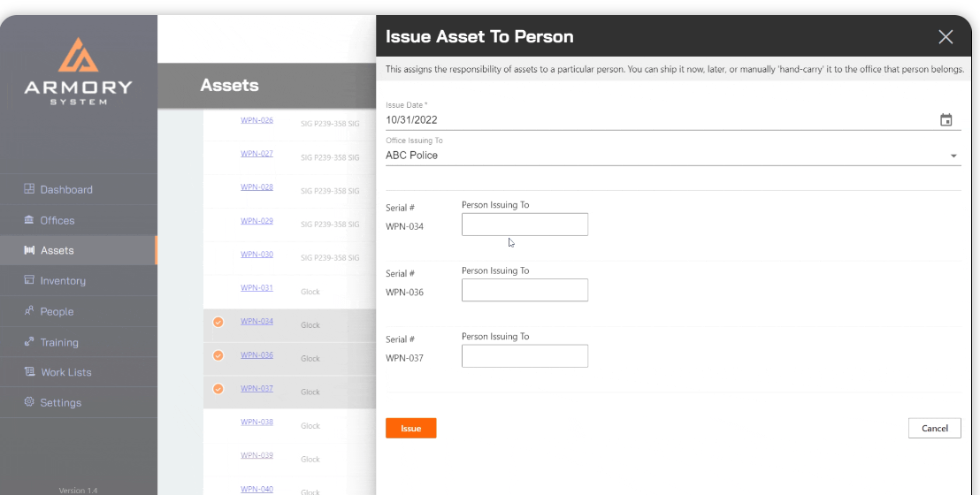This screenshot has height=495, width=980.
Task: Close the Issue Asset To Person panel
Action: click(946, 37)
